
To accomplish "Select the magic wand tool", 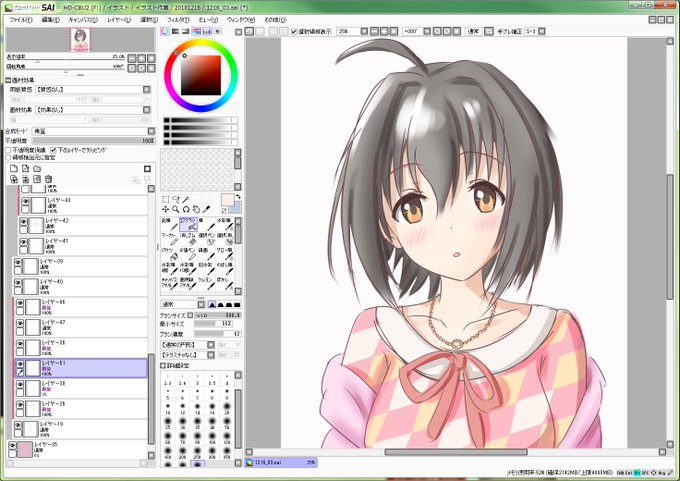I will [x=186, y=199].
